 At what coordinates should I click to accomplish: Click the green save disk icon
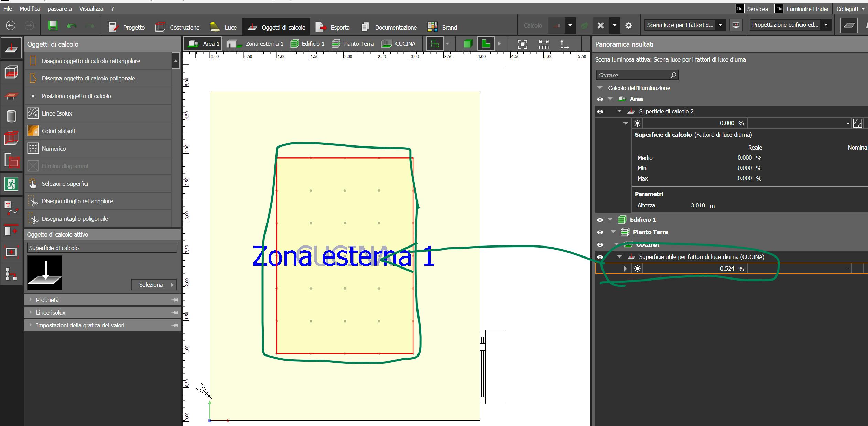(53, 25)
